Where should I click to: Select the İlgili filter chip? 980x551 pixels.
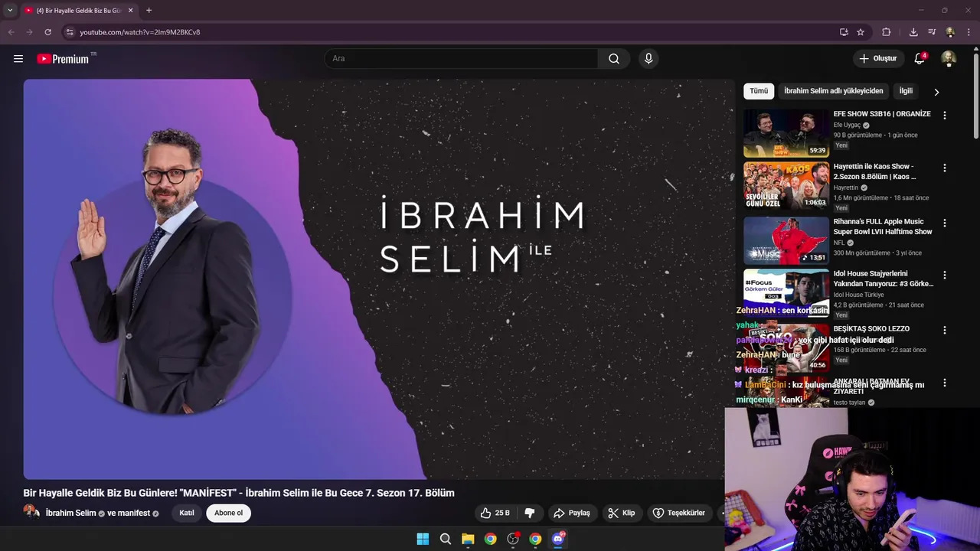pyautogui.click(x=906, y=91)
